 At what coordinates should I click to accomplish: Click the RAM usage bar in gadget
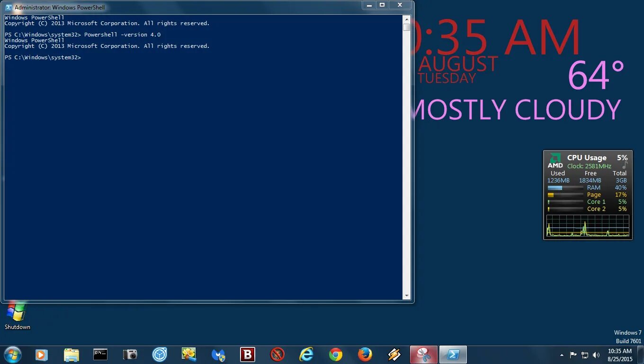pyautogui.click(x=565, y=188)
